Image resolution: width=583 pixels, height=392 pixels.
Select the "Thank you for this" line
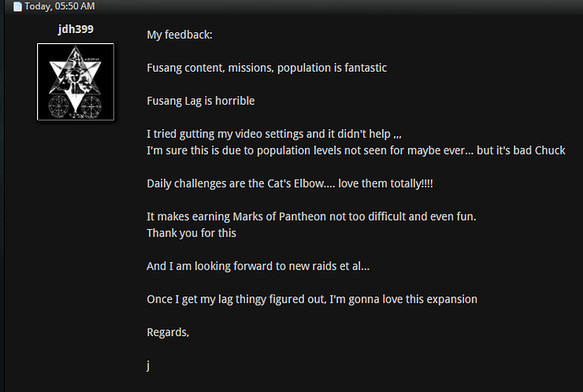tap(192, 233)
